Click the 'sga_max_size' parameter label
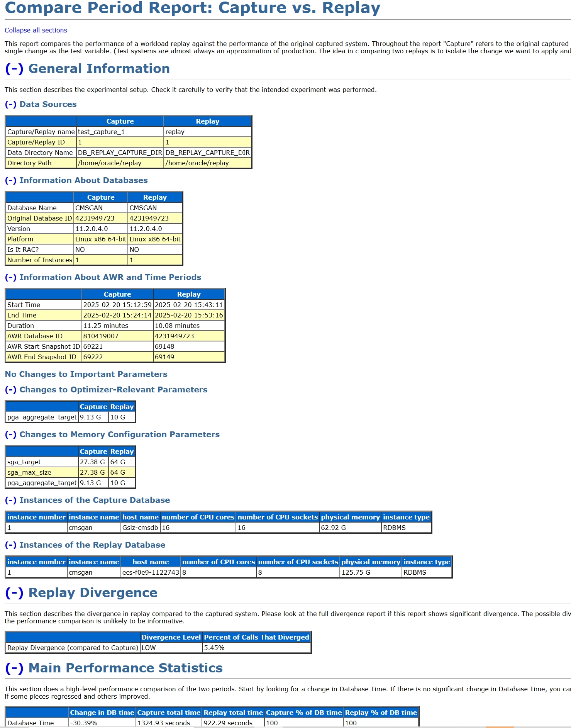 click(42, 472)
